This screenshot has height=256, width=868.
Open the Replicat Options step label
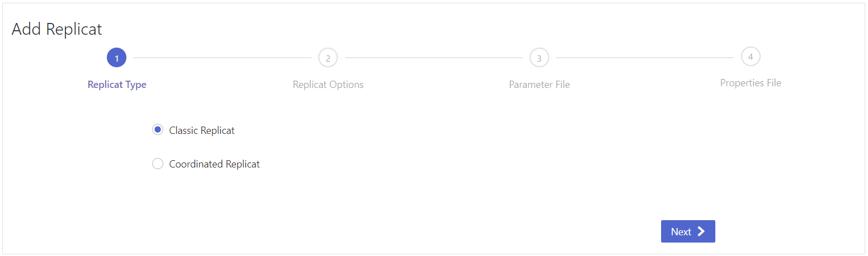(x=328, y=85)
